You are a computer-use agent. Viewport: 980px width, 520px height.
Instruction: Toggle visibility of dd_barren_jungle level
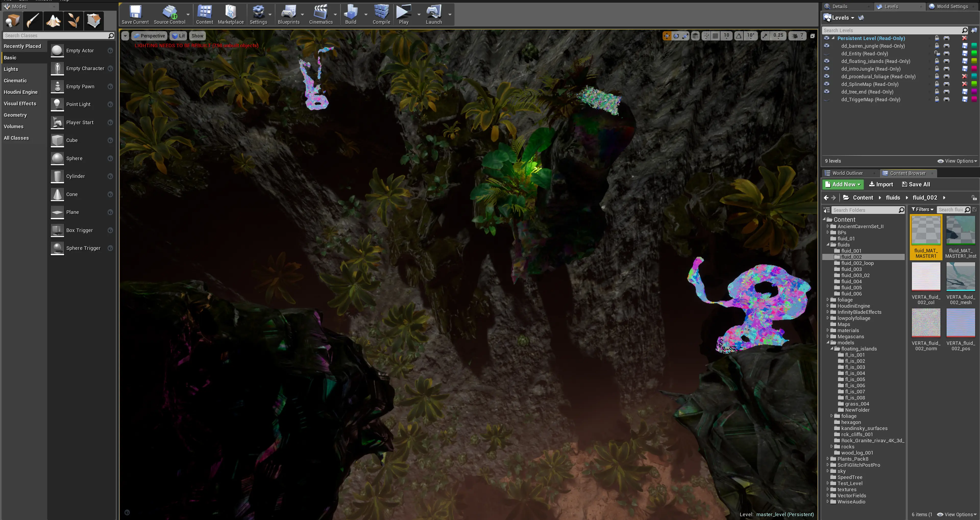pos(826,46)
